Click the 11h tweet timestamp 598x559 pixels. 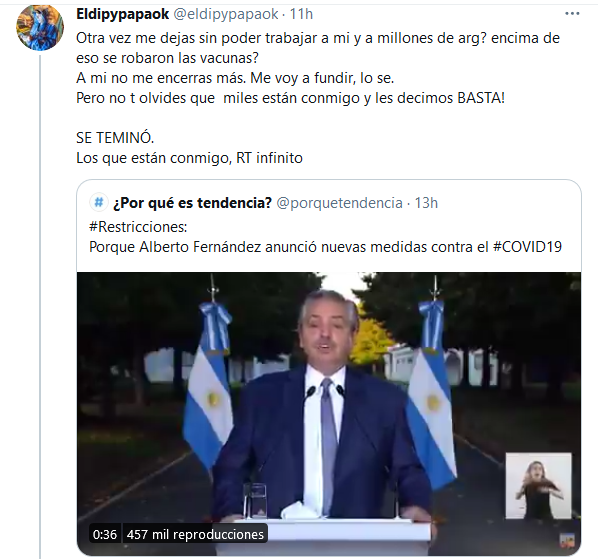(x=301, y=14)
